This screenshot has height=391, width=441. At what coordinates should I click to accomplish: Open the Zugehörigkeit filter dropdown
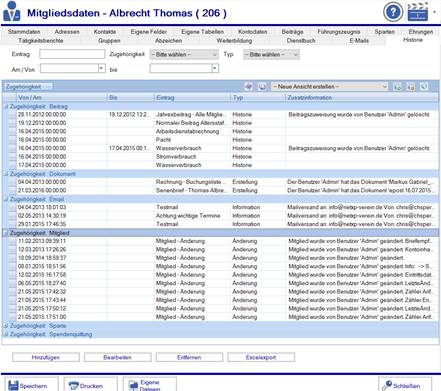pos(184,55)
